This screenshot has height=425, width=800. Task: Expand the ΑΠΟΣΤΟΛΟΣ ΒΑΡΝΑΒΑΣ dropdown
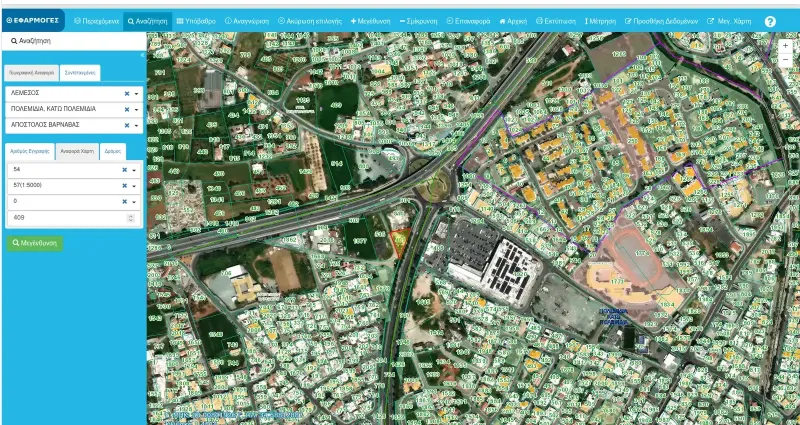click(x=136, y=126)
